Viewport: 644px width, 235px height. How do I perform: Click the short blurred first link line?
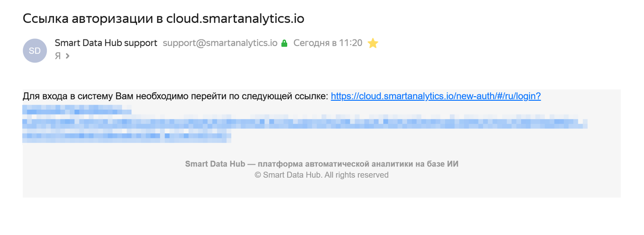pyautogui.click(x=77, y=109)
